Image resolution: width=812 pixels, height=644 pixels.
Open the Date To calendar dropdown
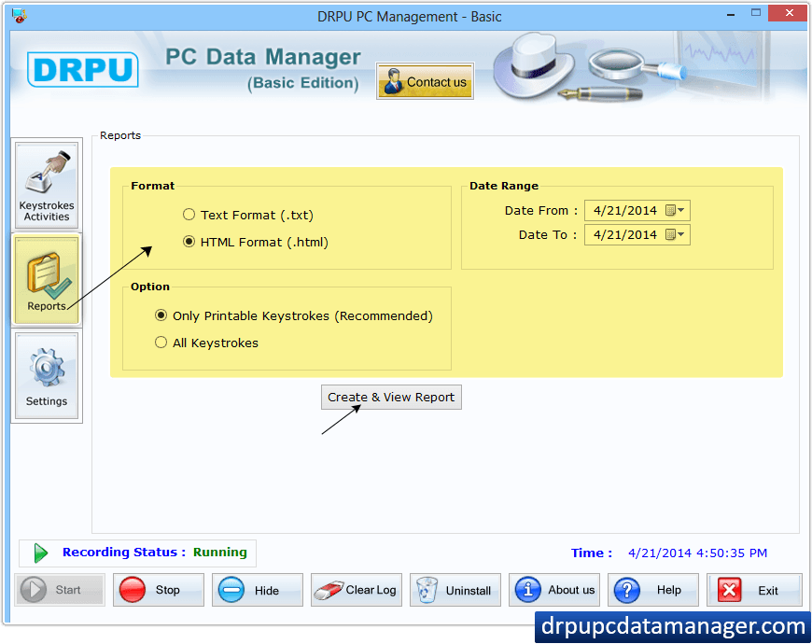pyautogui.click(x=676, y=234)
